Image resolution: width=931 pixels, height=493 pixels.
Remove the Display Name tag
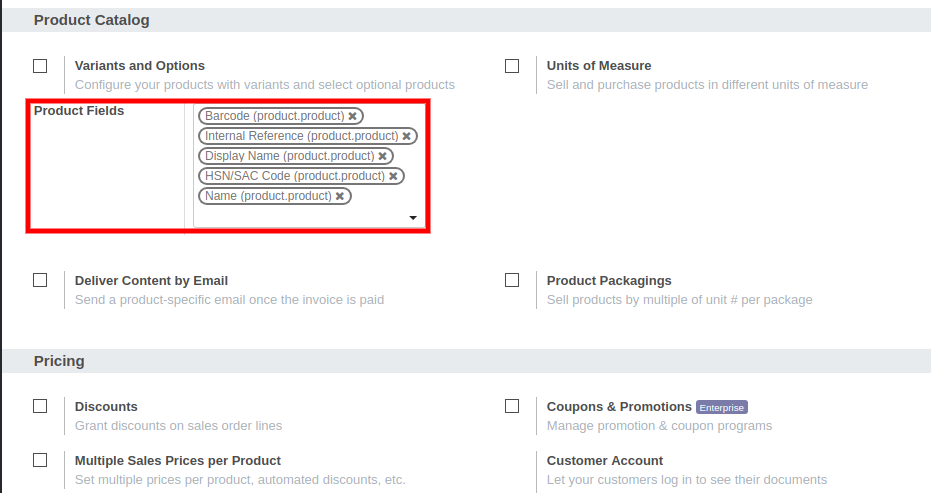tap(382, 156)
